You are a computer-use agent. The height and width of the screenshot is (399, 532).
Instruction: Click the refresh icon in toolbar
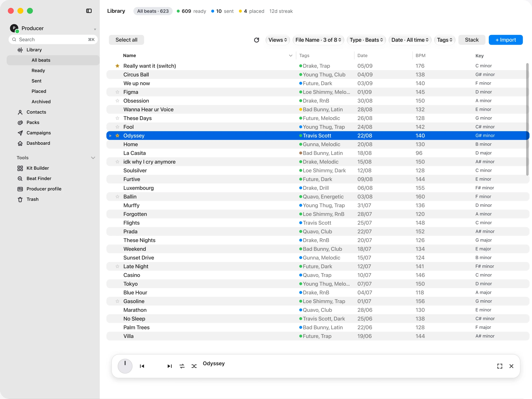[x=256, y=40]
